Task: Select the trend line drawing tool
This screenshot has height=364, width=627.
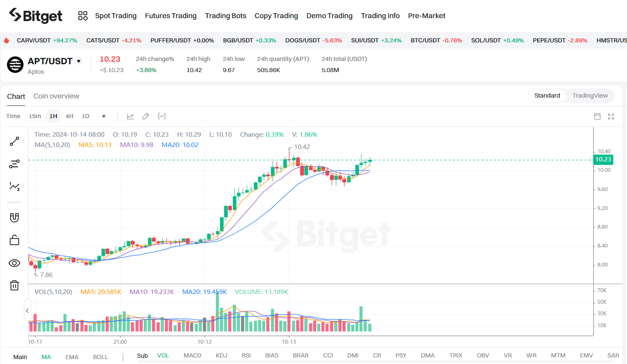Action: pyautogui.click(x=14, y=141)
